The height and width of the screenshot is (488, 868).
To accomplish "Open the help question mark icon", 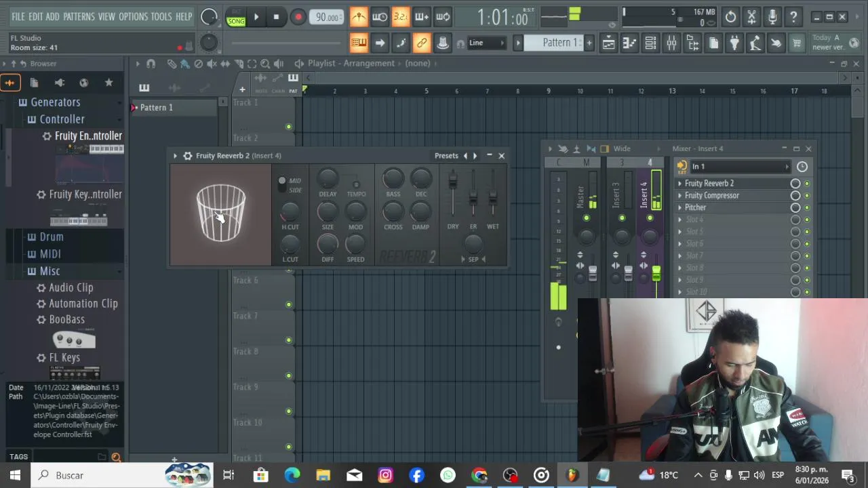I will [793, 17].
